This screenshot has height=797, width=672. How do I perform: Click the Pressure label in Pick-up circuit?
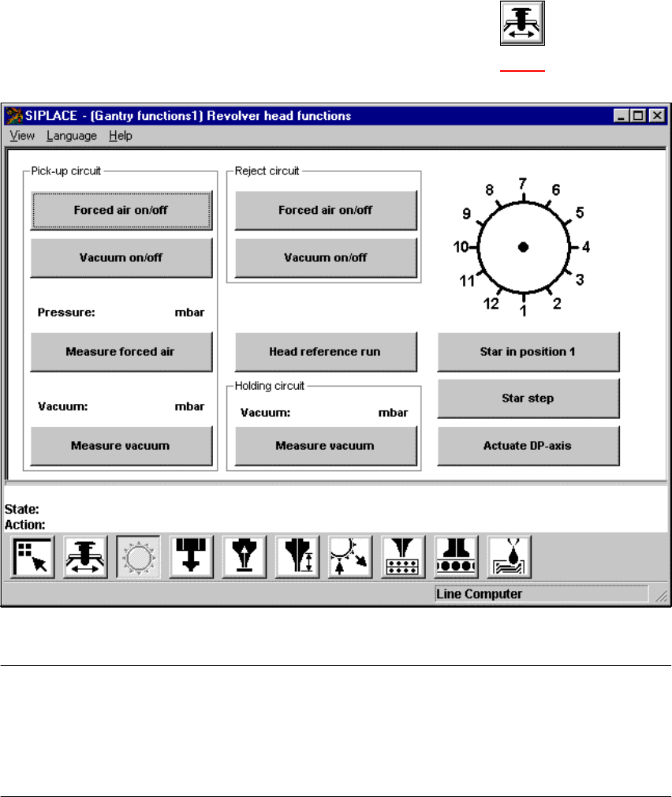[66, 312]
